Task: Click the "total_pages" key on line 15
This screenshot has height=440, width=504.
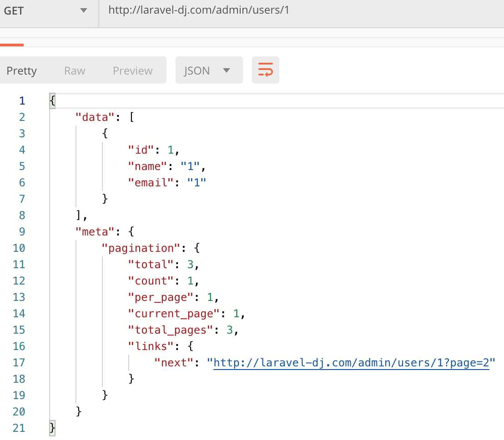Action: [171, 330]
